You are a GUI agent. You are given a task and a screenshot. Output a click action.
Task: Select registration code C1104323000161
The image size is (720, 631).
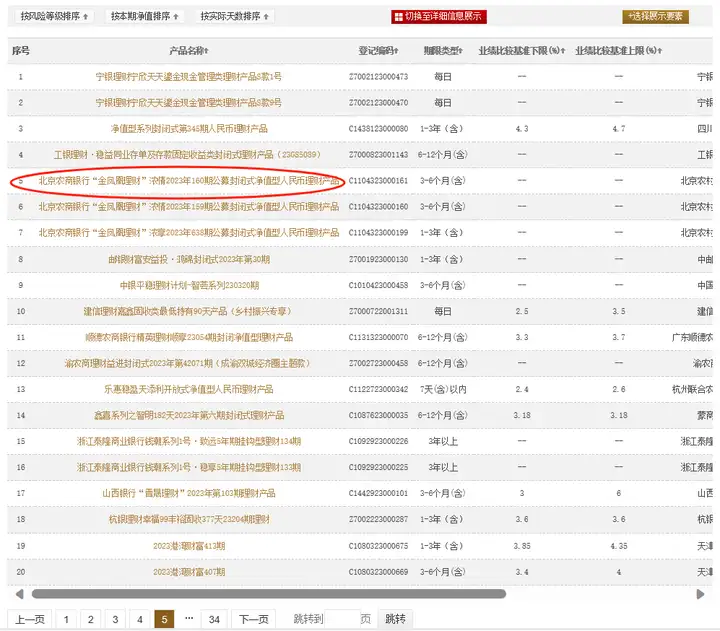point(378,181)
